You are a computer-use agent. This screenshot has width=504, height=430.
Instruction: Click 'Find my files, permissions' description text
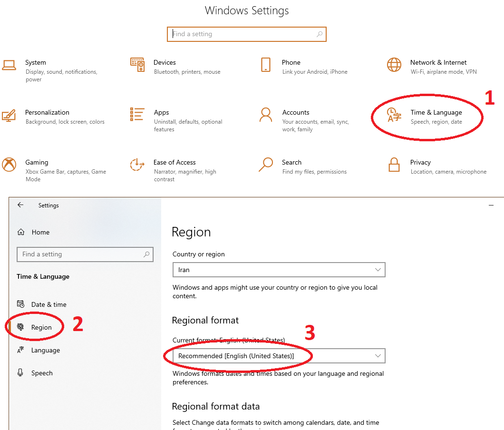(x=314, y=172)
